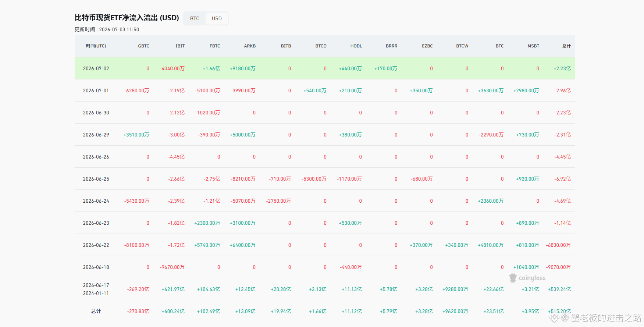Image resolution: width=644 pixels, height=327 pixels.
Task: Click the total -6.92亿 for 2026-06-25
Action: (562, 179)
